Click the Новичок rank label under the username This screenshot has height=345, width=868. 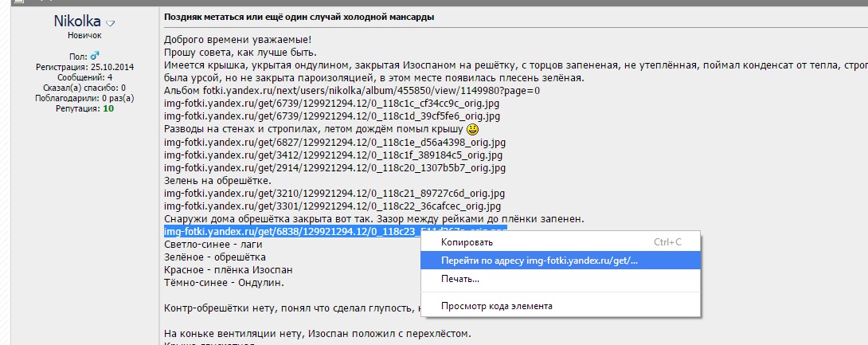click(79, 36)
